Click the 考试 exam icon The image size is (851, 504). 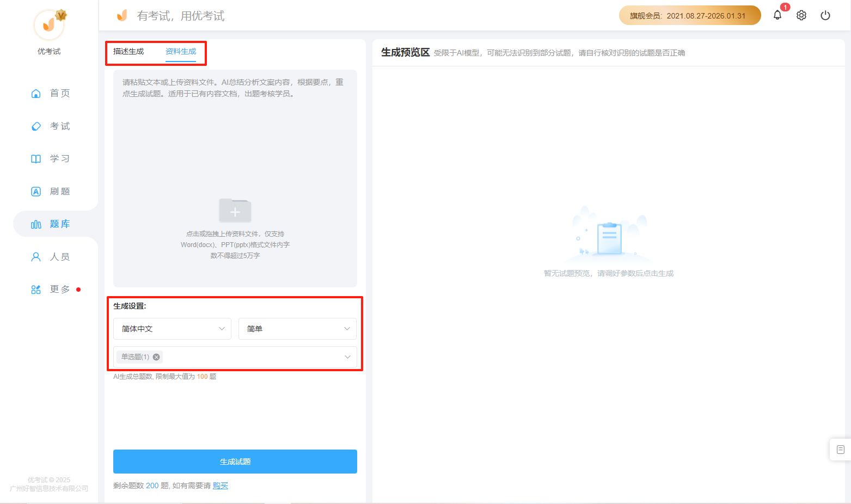pyautogui.click(x=36, y=126)
